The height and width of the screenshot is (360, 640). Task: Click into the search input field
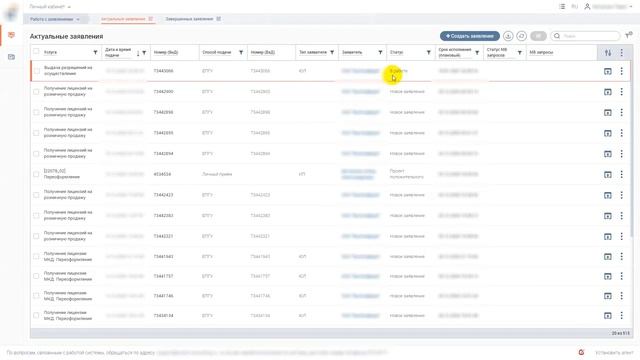coord(584,36)
